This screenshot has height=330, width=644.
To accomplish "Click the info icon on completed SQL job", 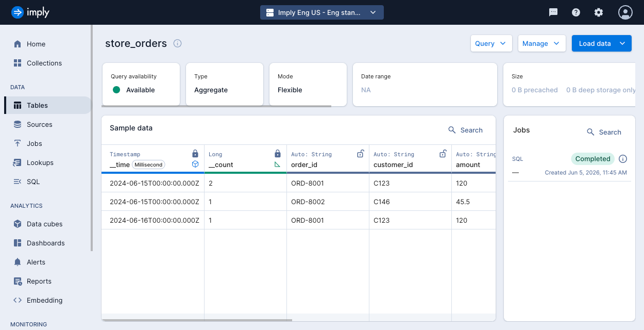I will pyautogui.click(x=622, y=159).
